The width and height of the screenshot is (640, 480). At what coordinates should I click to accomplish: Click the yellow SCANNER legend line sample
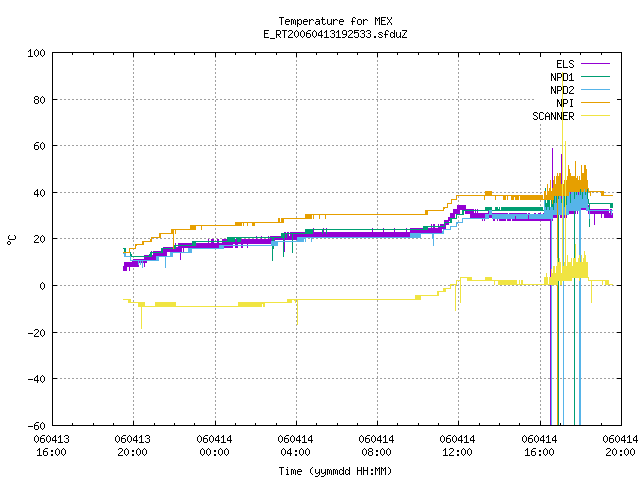(595, 116)
